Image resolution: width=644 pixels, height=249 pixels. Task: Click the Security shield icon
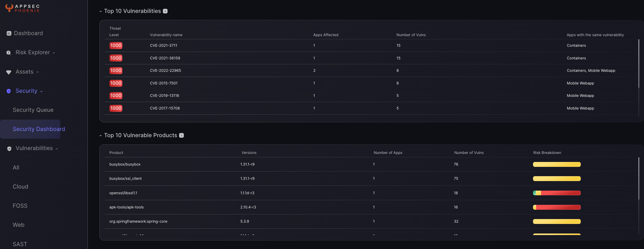coord(9,91)
